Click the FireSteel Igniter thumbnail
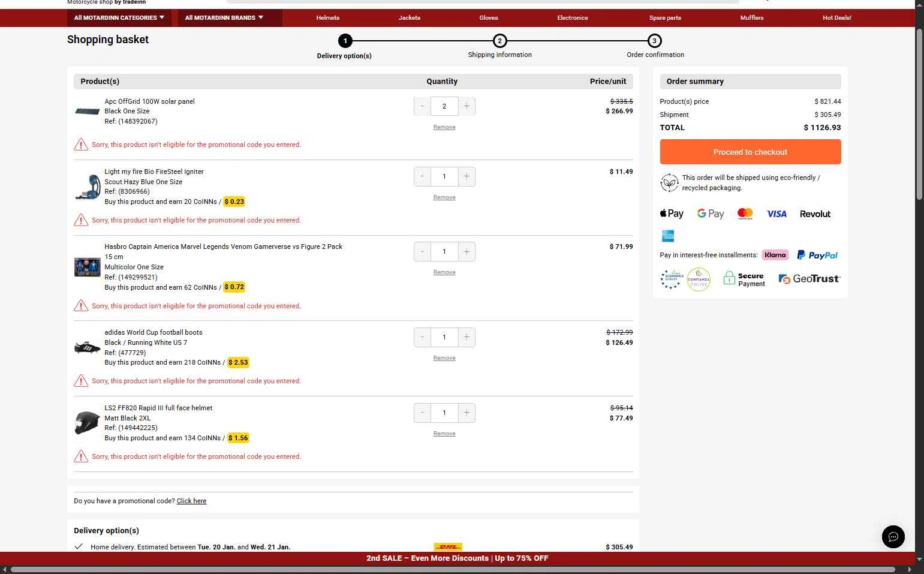Image resolution: width=924 pixels, height=574 pixels. pos(88,187)
